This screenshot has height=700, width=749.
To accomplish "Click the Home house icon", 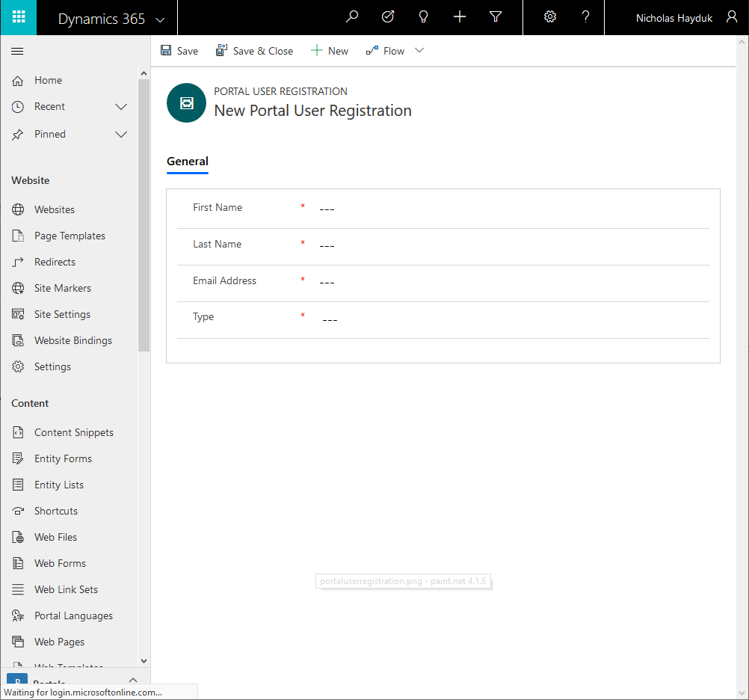I will [x=18, y=81].
